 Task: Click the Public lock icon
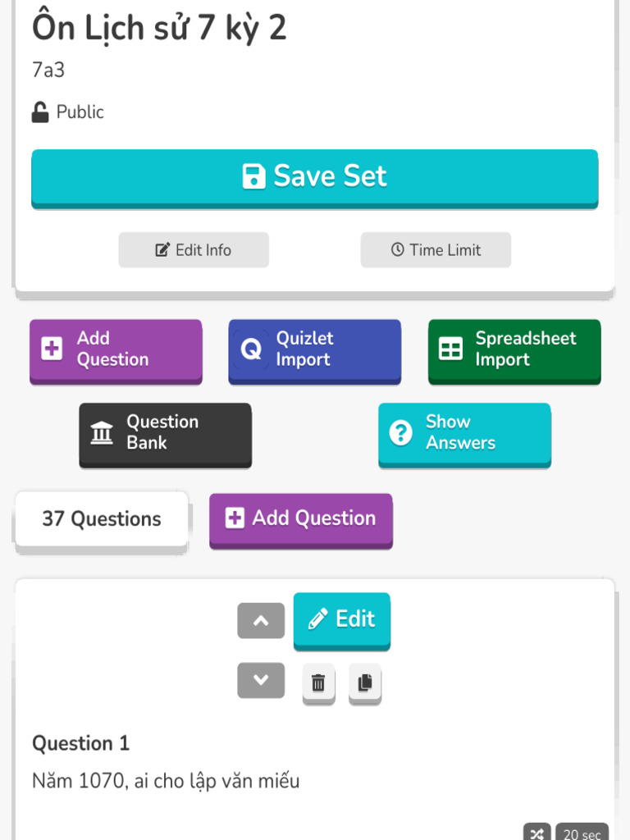click(x=40, y=112)
